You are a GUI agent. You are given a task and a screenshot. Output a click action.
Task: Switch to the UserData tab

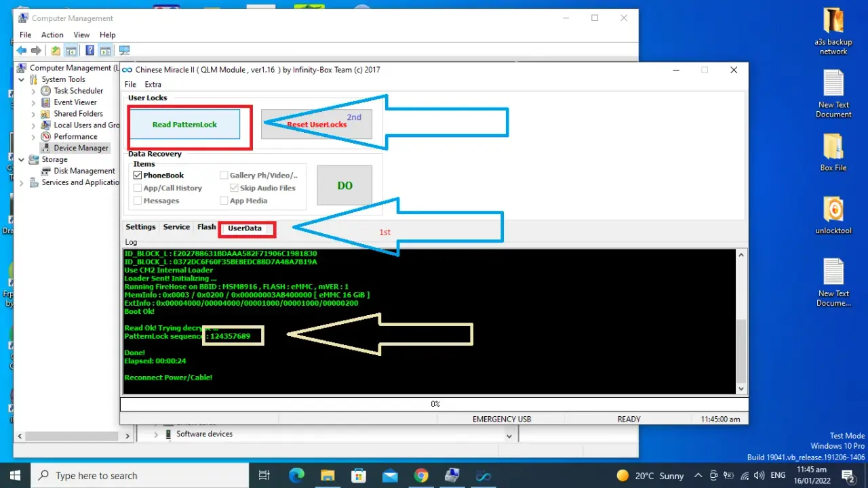click(245, 228)
